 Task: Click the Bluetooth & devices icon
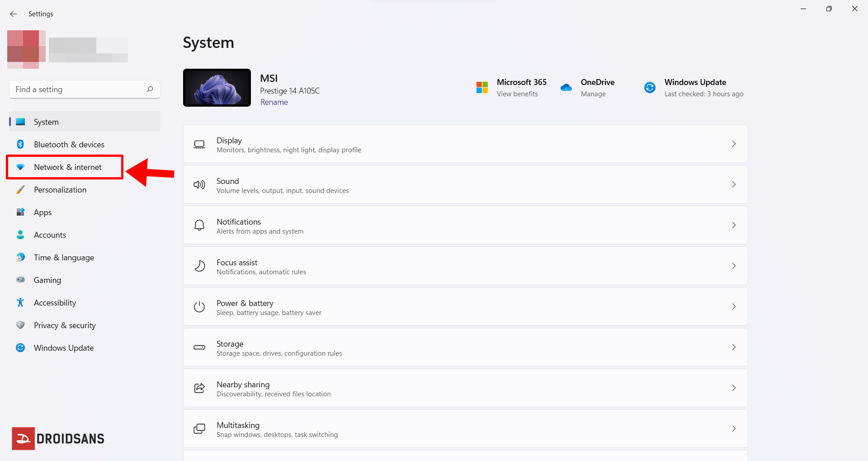(20, 144)
